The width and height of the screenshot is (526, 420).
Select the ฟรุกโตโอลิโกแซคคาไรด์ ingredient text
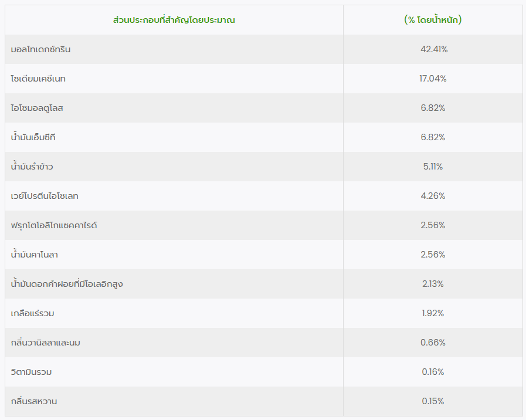(54, 225)
